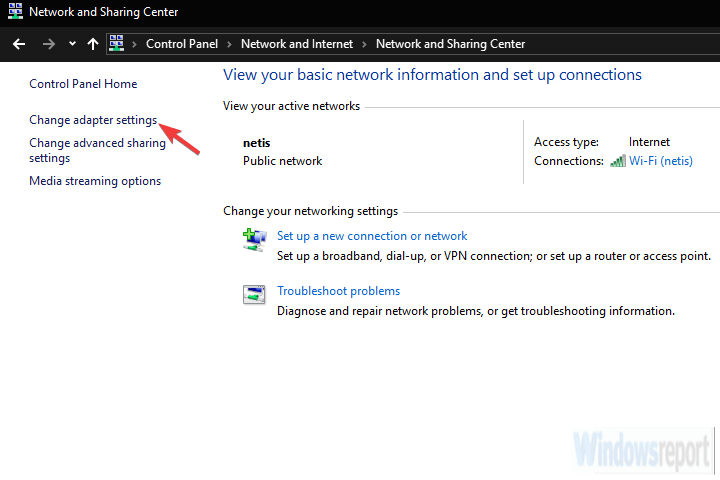This screenshot has width=720, height=480.
Task: Click the Wi-Fi signal bars icon
Action: (618, 161)
